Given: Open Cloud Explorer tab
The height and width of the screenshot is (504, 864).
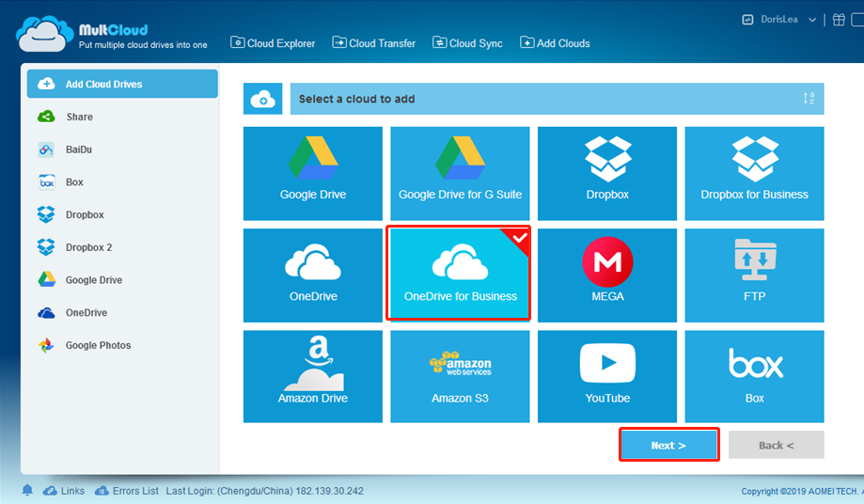Looking at the screenshot, I should (273, 43).
